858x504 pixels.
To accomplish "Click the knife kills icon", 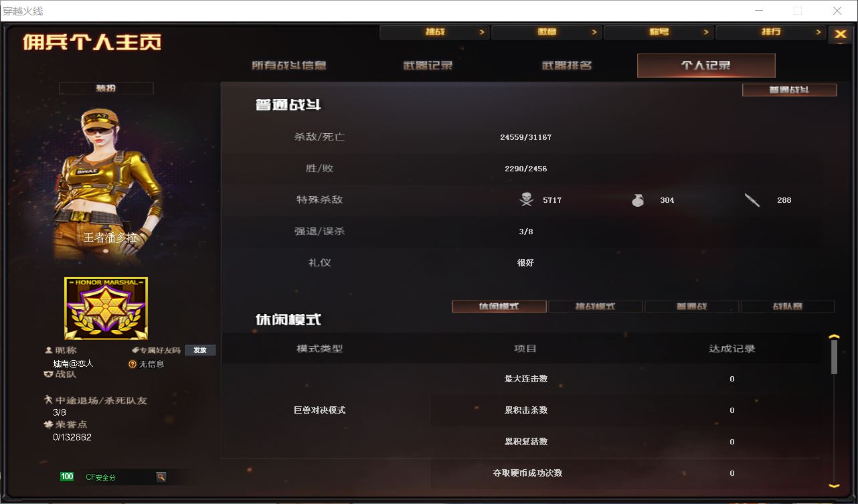I will [752, 199].
